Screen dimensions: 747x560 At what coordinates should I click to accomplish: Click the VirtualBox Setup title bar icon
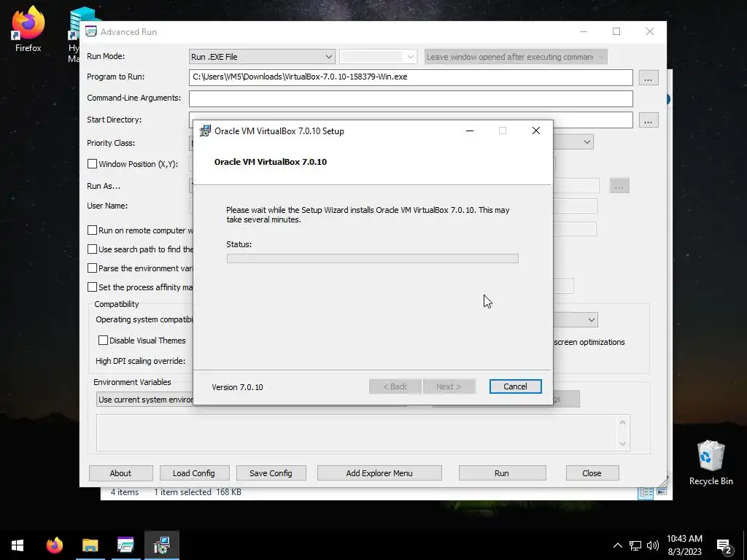click(205, 131)
